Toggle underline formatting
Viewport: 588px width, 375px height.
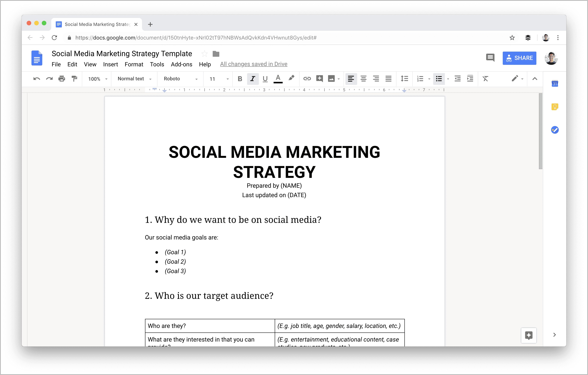point(265,79)
